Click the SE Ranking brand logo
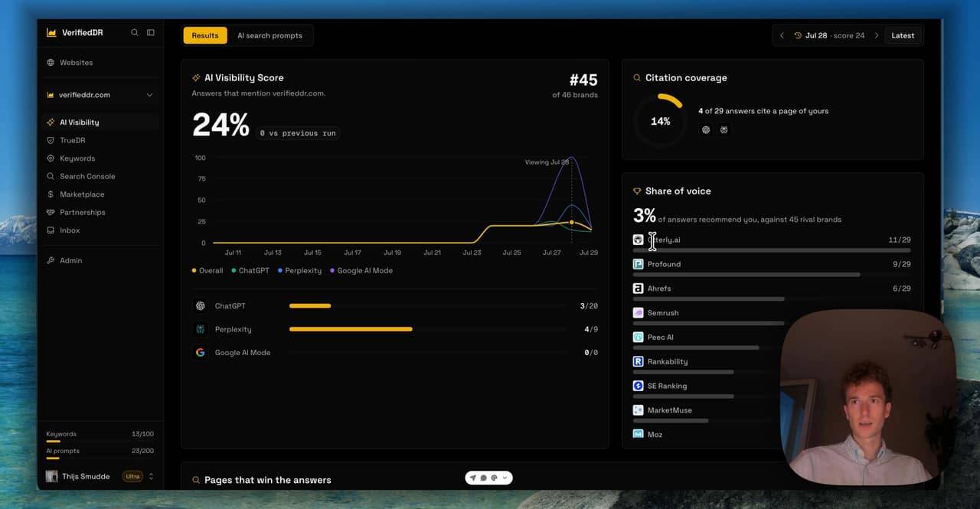The height and width of the screenshot is (509, 980). click(x=639, y=386)
